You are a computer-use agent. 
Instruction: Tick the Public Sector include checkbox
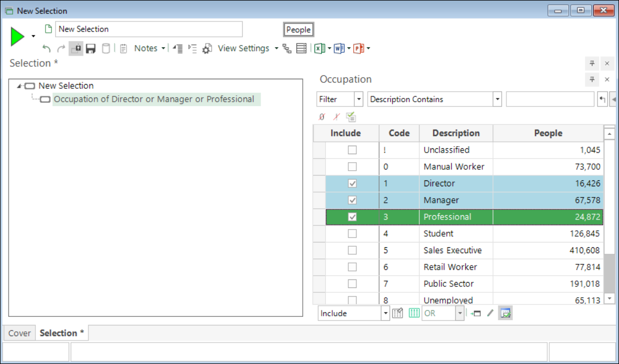[x=352, y=284]
